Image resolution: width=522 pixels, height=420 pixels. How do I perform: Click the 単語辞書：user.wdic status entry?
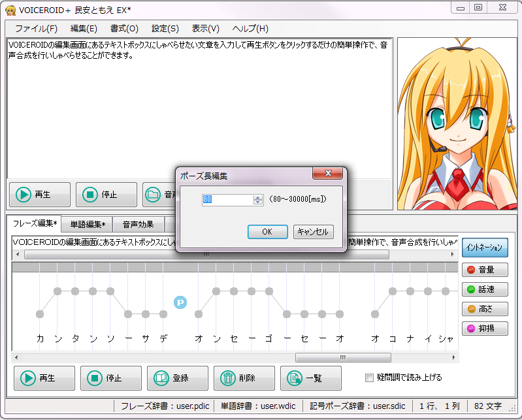(258, 406)
